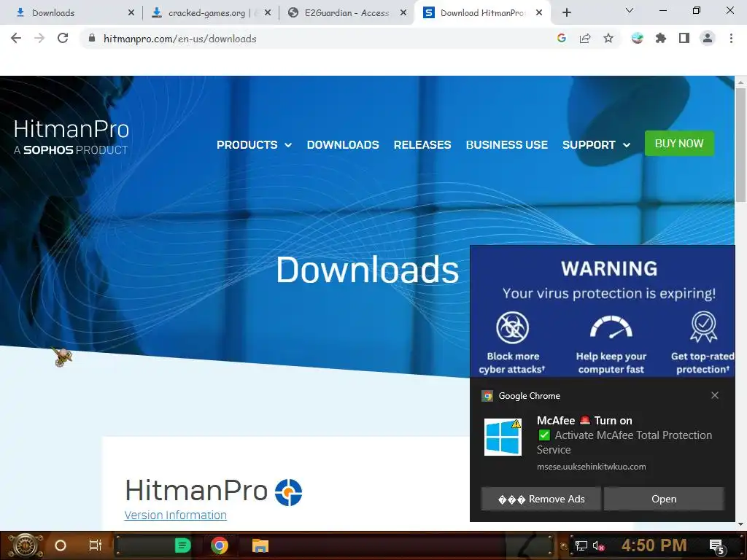Open the steampunk Start button
Viewport: 747px width, 560px height.
point(26,545)
